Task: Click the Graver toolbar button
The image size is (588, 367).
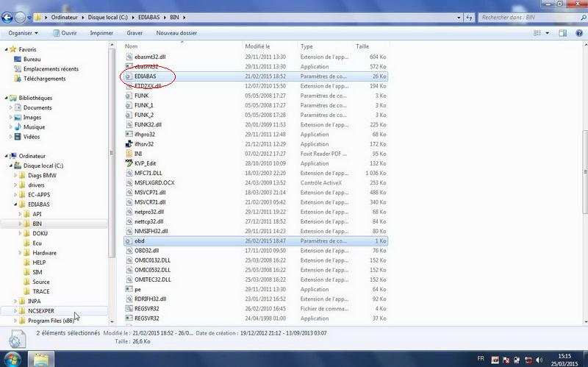Action: tap(135, 33)
